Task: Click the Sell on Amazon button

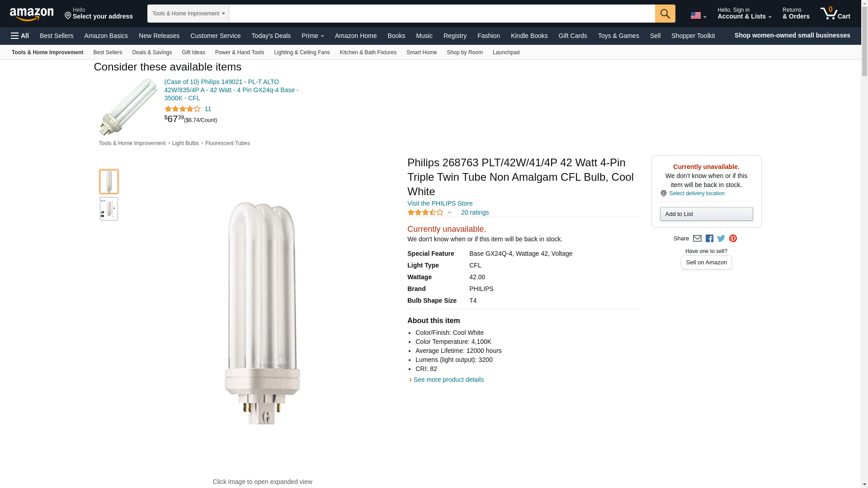Action: 706,263
